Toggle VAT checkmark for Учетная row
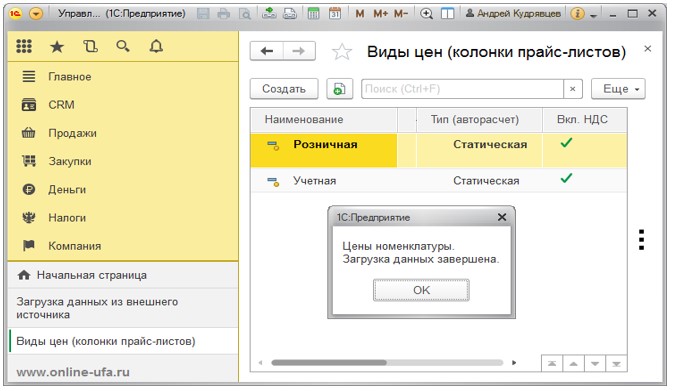673x391 pixels. pos(567,178)
